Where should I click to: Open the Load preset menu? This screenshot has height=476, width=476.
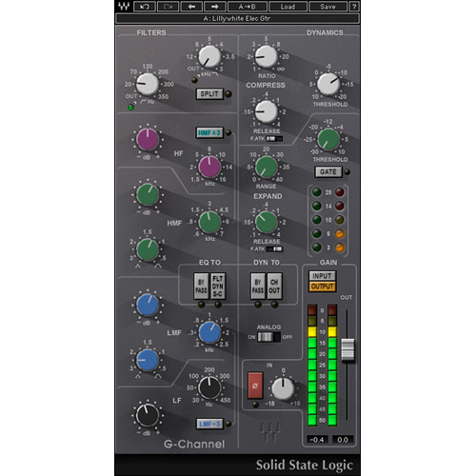pyautogui.click(x=288, y=7)
